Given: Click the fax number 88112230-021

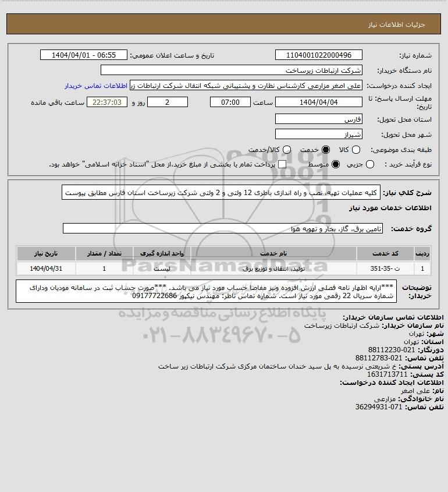Looking at the screenshot, I should (x=391, y=349).
